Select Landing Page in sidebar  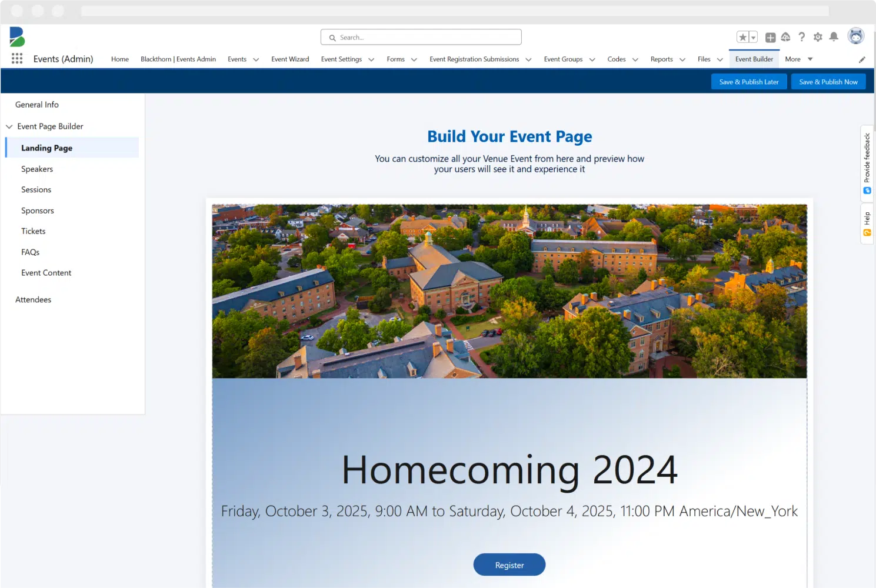click(72, 148)
